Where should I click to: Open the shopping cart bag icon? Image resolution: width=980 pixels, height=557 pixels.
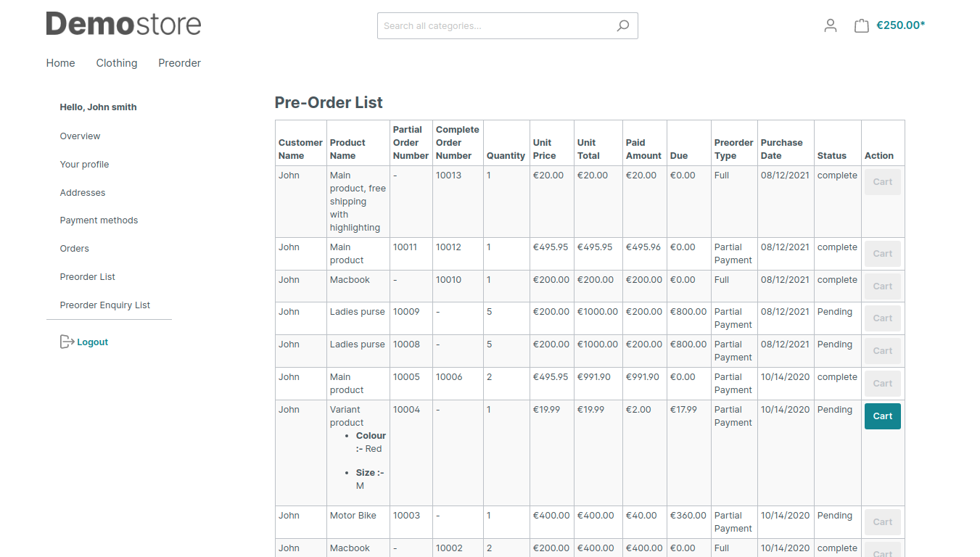click(x=861, y=25)
